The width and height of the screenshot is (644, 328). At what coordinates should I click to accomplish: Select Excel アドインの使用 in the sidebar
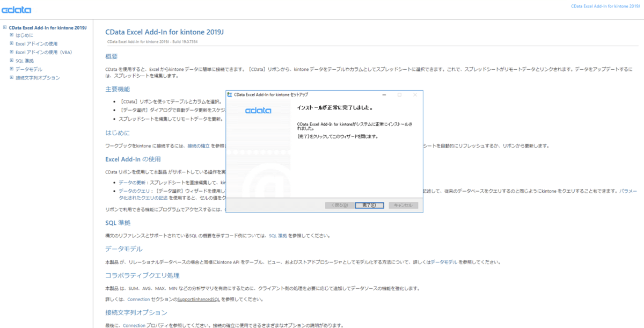pyautogui.click(x=36, y=44)
